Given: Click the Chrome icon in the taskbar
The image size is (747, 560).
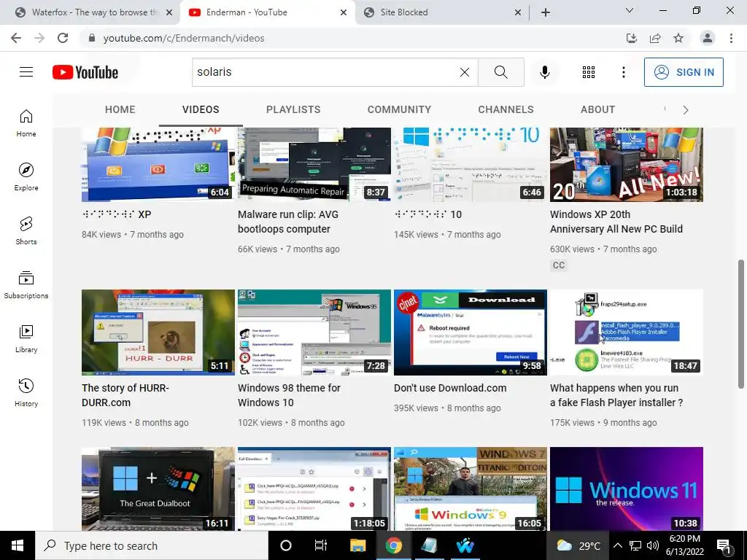Looking at the screenshot, I should [x=393, y=545].
